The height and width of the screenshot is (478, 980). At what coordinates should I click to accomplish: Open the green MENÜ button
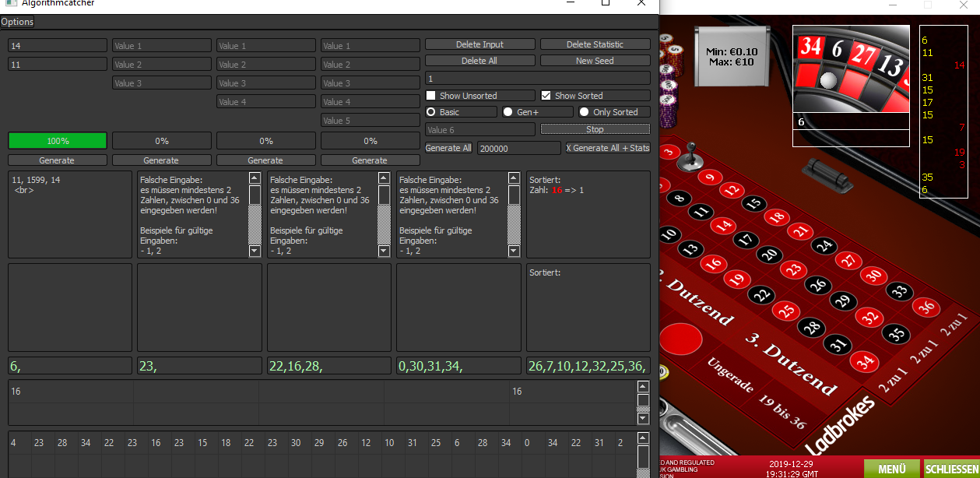pos(891,469)
